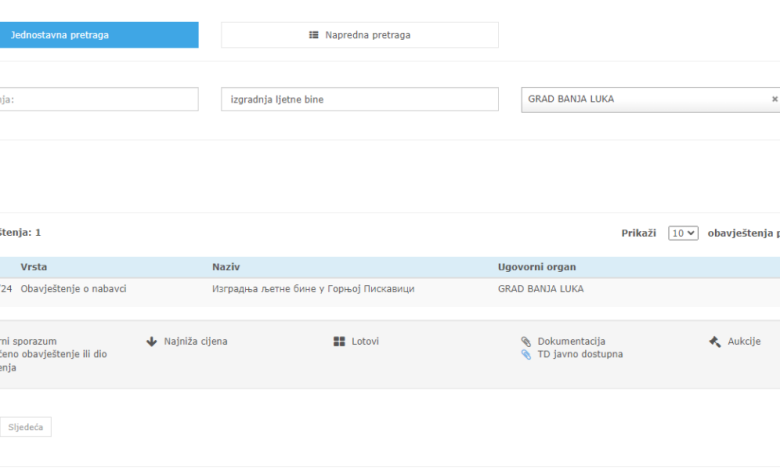Click the Najniža cijena down-arrow icon
Image resolution: width=780 pixels, height=470 pixels.
(x=152, y=341)
